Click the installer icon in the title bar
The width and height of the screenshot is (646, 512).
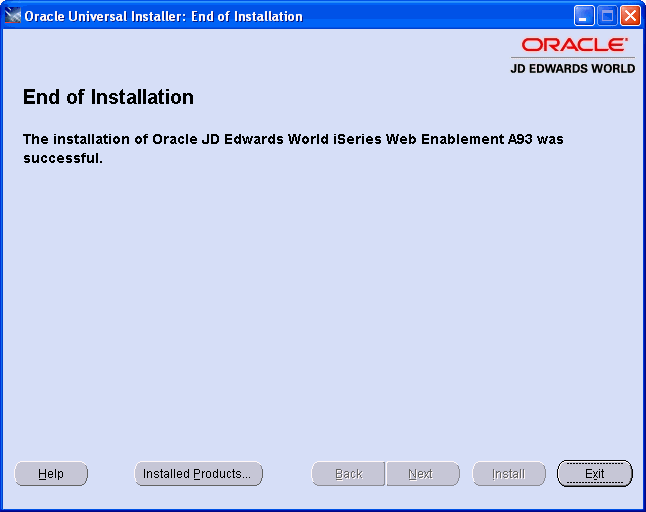12,16
